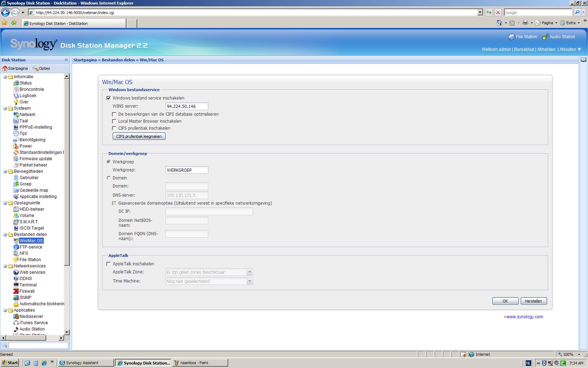Switch to Startpagina tab in sidebar
This screenshot has height=368, width=588.
point(15,68)
